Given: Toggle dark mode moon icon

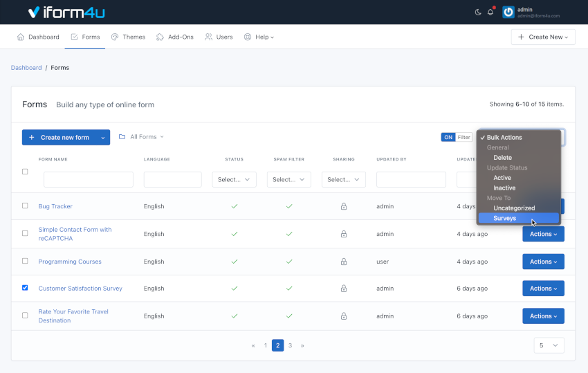Looking at the screenshot, I should click(478, 12).
